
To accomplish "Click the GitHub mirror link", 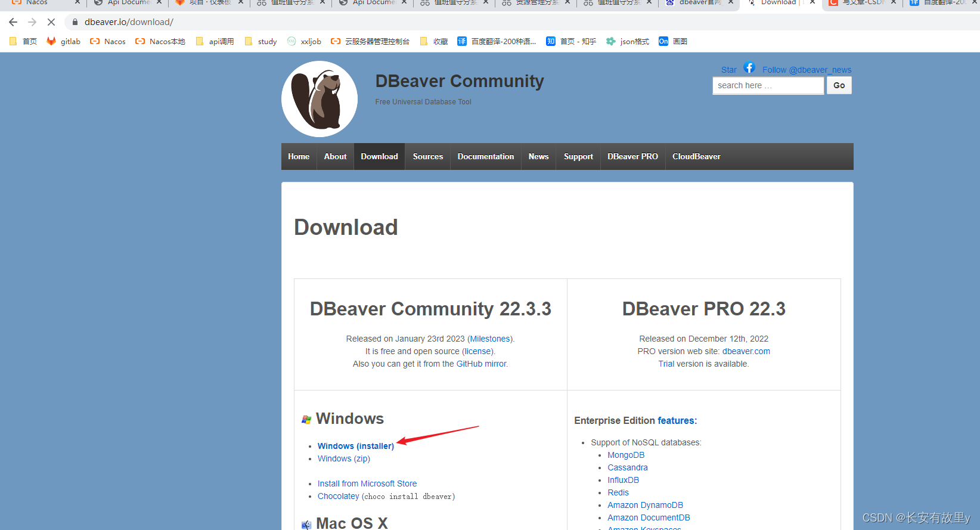I will point(481,364).
